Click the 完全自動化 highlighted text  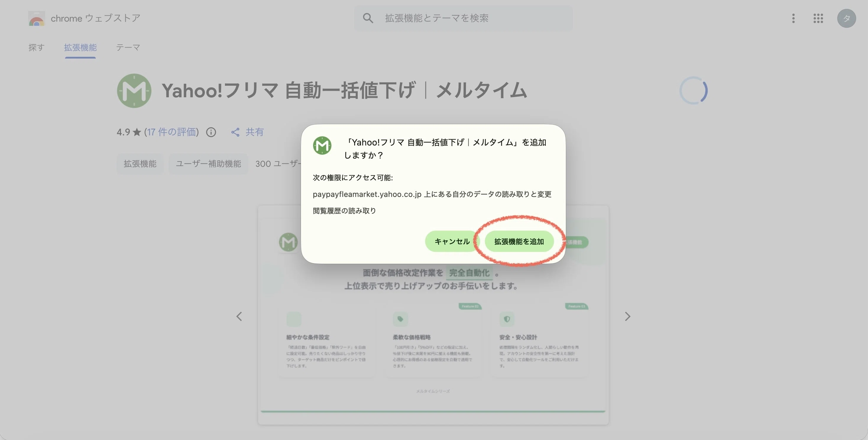click(x=469, y=273)
